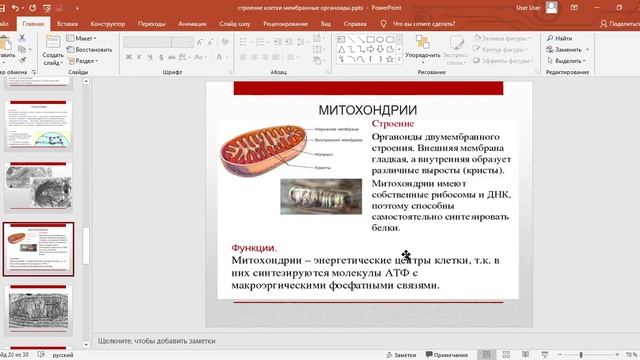Apply bulleted list icon
Image resolution: width=640 pixels, height=360 pixels.
pos(244,42)
